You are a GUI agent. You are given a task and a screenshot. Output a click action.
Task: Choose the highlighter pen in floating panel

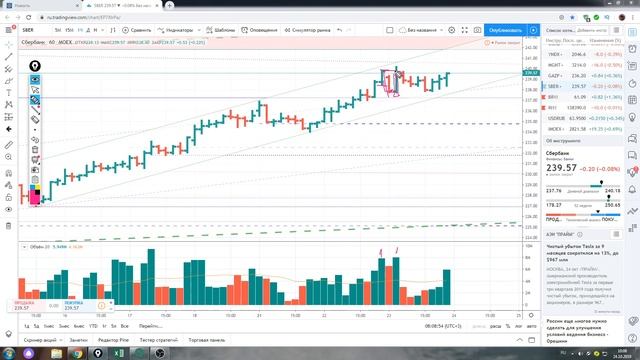click(35, 100)
